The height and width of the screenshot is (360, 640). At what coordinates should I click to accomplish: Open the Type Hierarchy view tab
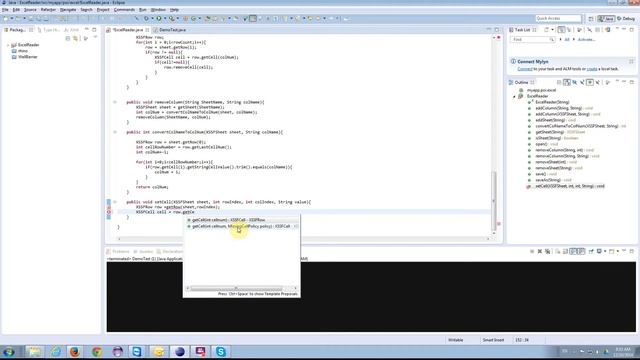click(x=50, y=30)
